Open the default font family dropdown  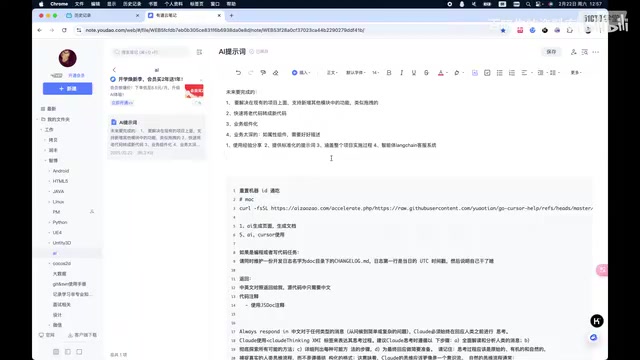point(356,73)
